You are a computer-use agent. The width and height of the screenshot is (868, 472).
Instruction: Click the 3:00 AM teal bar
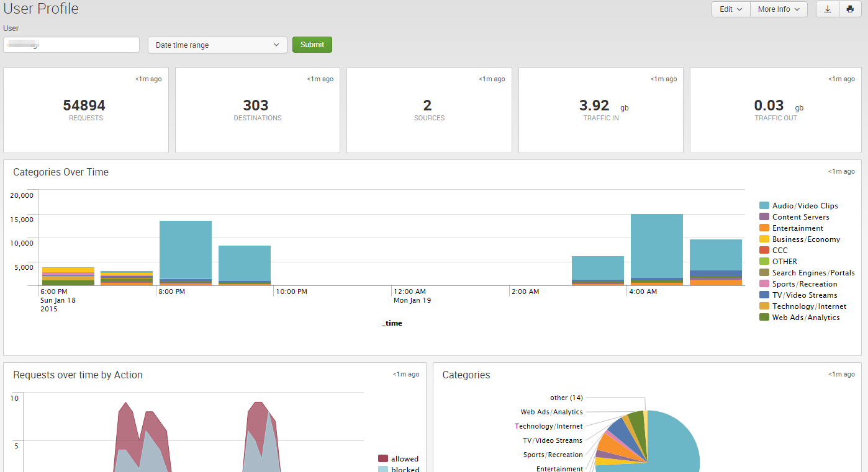tap(598, 268)
